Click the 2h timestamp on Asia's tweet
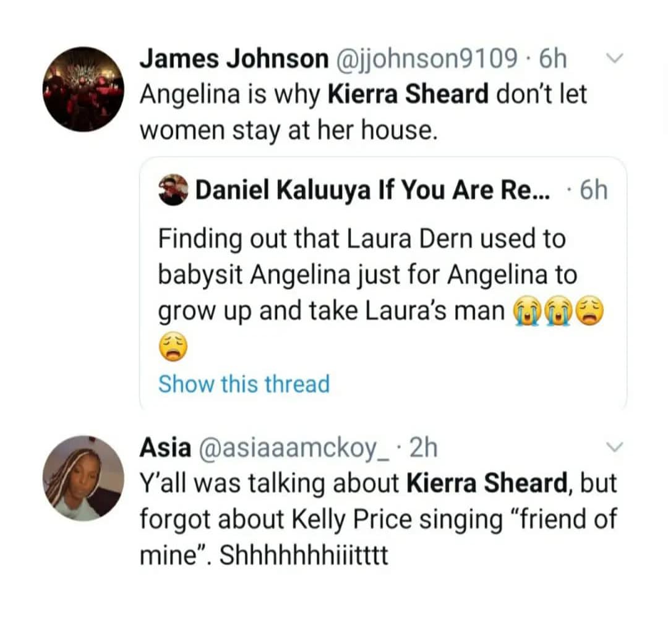The width and height of the screenshot is (668, 644). click(x=423, y=448)
